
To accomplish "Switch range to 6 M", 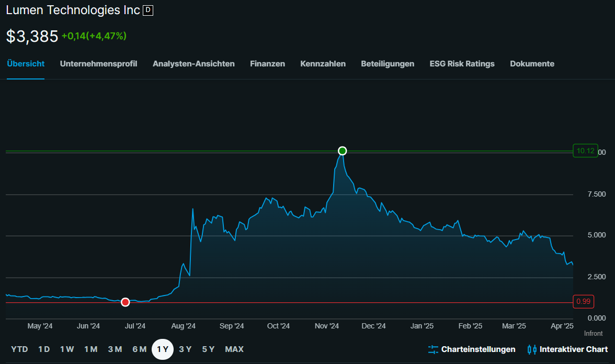I will click(x=140, y=349).
